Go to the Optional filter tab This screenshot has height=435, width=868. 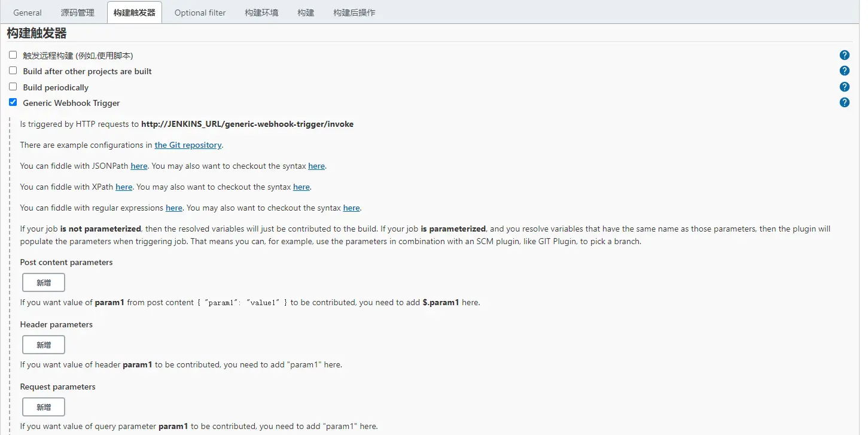[x=200, y=13]
